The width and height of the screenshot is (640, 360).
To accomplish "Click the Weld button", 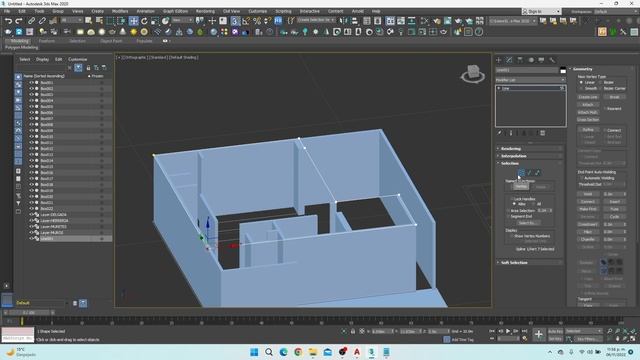I will coord(588,194).
